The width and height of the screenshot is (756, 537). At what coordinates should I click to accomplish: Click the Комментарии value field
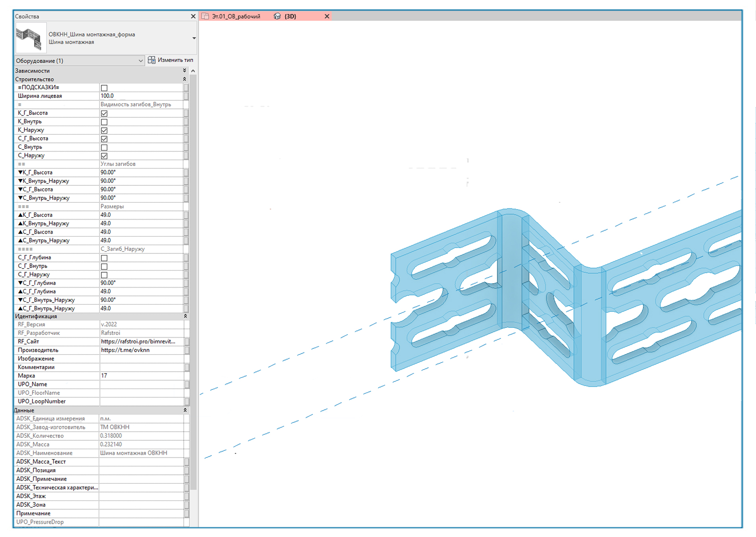141,367
